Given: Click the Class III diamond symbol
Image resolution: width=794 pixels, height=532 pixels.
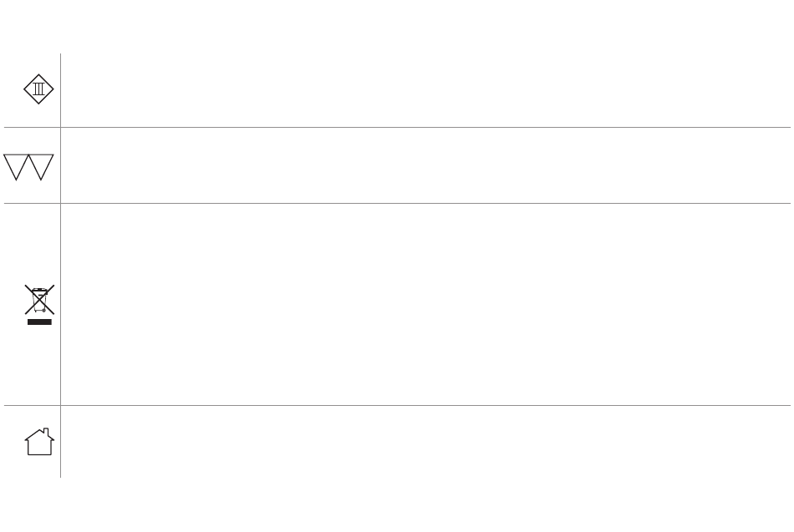Looking at the screenshot, I should click(x=38, y=89).
